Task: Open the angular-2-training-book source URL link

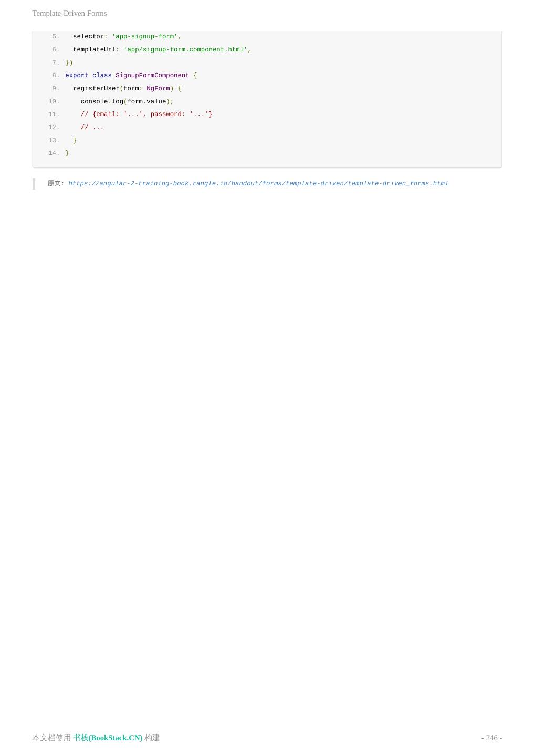Action: pos(258,184)
